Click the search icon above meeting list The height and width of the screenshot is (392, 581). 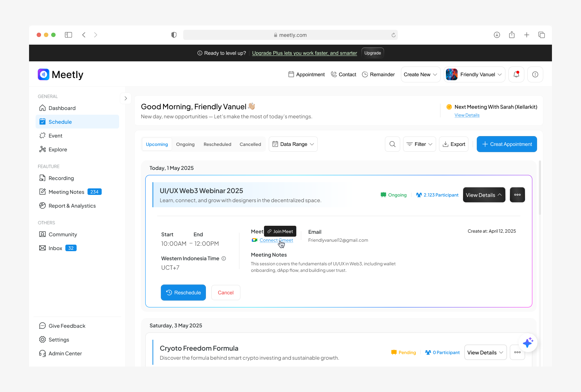pos(392,144)
